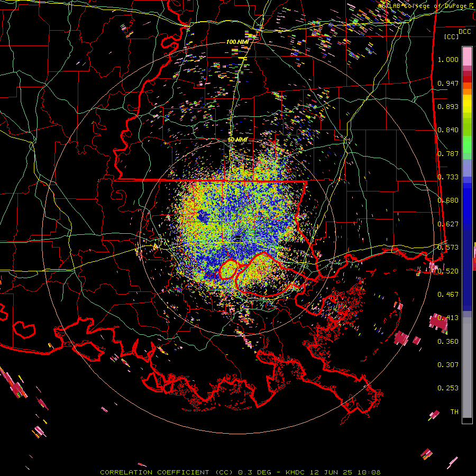Click the 0.680 legend value
476x476 pixels.
pyautogui.click(x=448, y=200)
